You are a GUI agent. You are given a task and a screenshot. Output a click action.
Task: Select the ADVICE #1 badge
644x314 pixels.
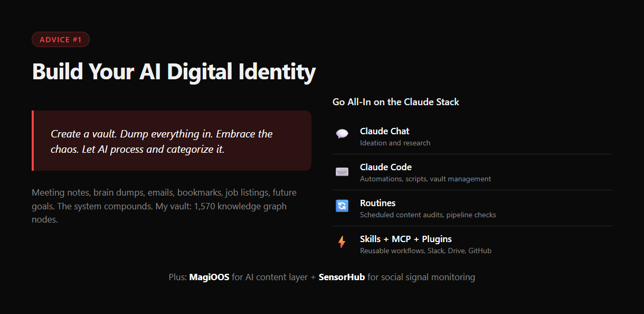pyautogui.click(x=61, y=40)
